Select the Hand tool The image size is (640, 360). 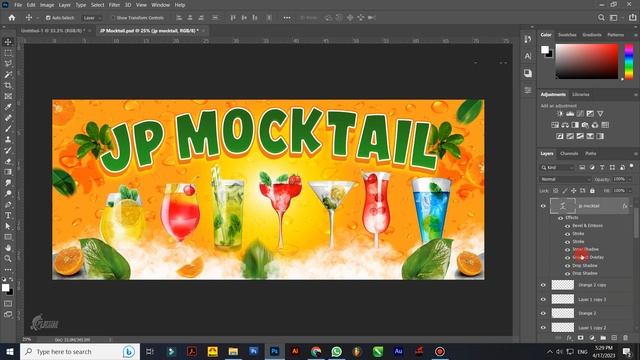click(8, 248)
